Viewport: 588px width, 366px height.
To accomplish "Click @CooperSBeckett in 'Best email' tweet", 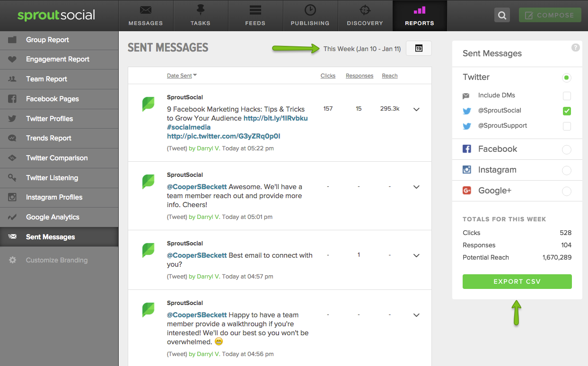I will [x=197, y=255].
